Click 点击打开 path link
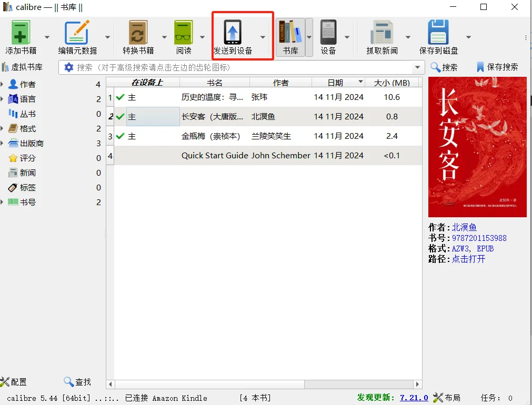Image resolution: width=532 pixels, height=405 pixels. tap(468, 259)
